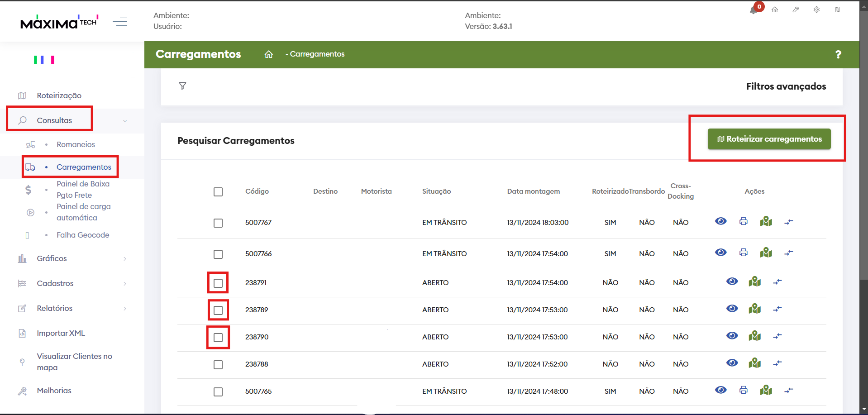Screen dimensions: 868x415
Task: Open Romaneios in the sidebar
Action: (x=76, y=144)
